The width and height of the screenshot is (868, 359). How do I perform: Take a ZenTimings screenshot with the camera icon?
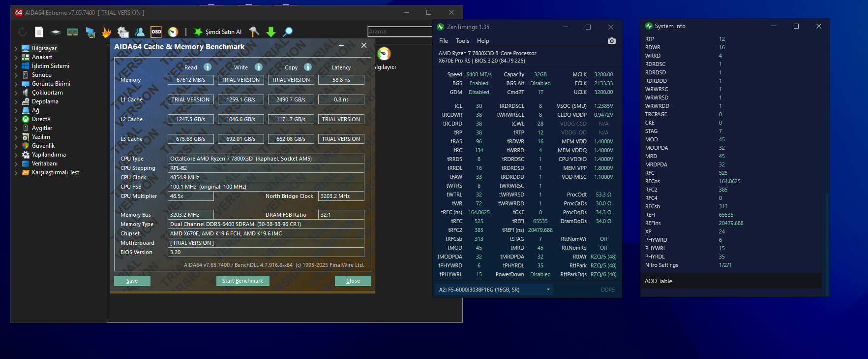pyautogui.click(x=611, y=41)
